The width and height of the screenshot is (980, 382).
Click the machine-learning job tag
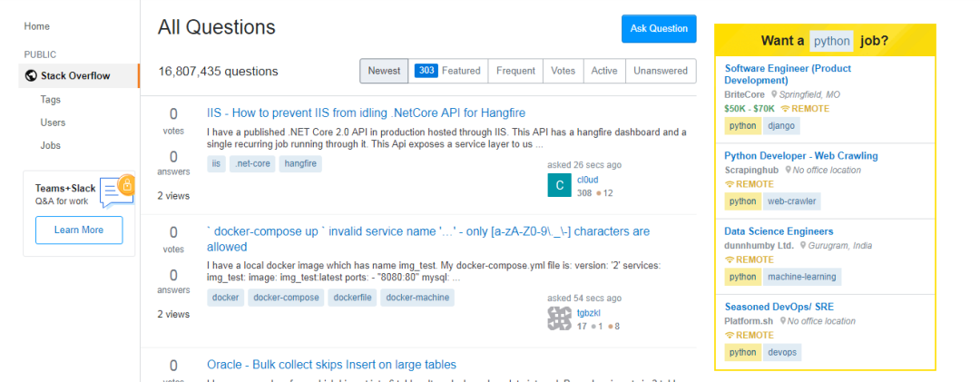click(802, 277)
